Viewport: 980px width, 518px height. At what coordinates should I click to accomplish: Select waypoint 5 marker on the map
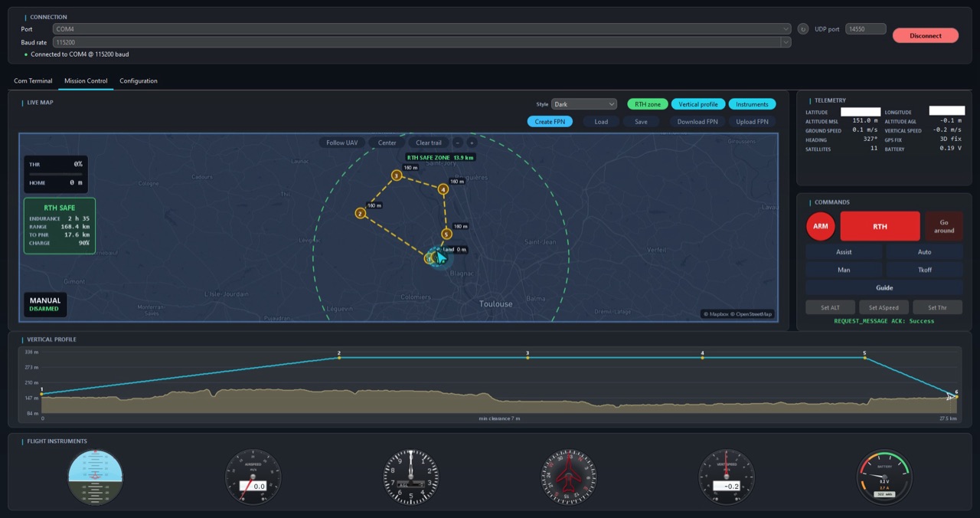(446, 234)
